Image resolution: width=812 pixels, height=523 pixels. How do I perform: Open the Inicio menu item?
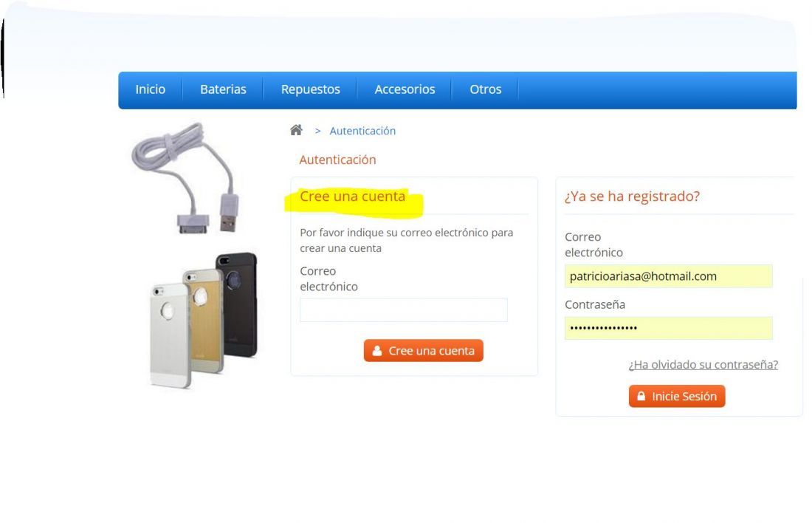click(150, 89)
